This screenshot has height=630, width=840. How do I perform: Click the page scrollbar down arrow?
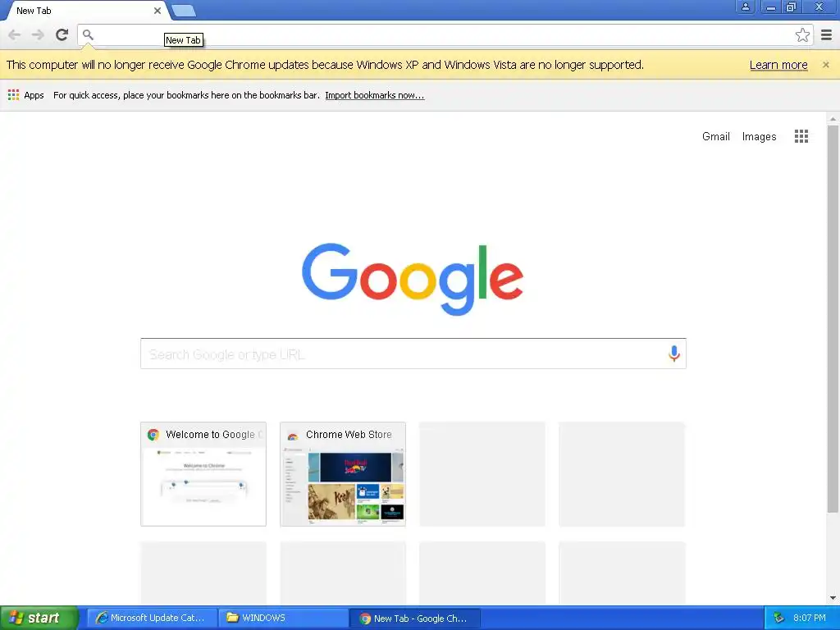pyautogui.click(x=833, y=598)
